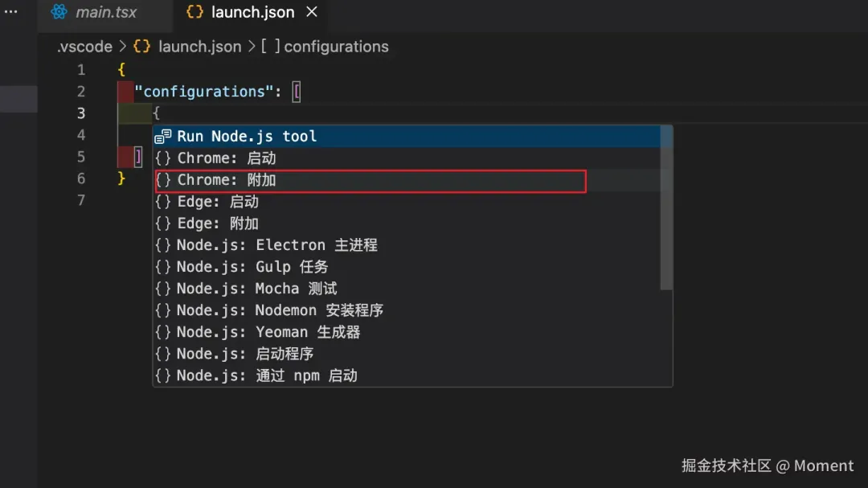Image resolution: width=868 pixels, height=488 pixels.
Task: Close the launch.json tab
Action: click(312, 11)
